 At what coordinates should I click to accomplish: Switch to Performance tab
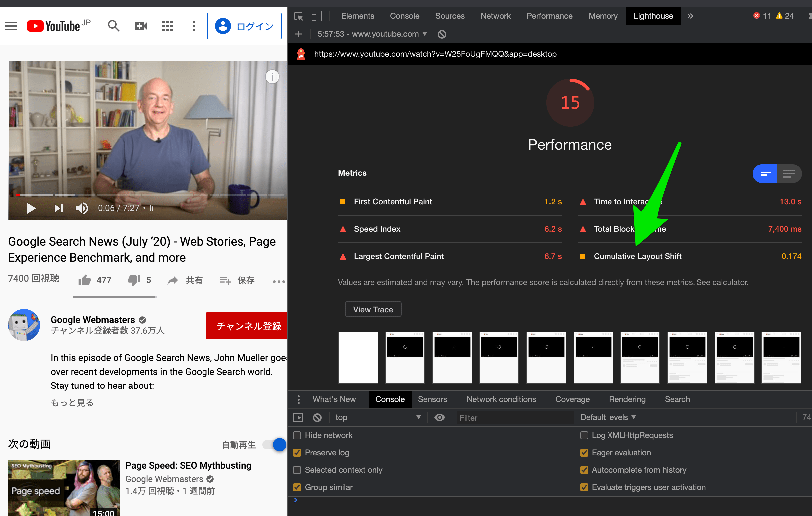tap(549, 16)
